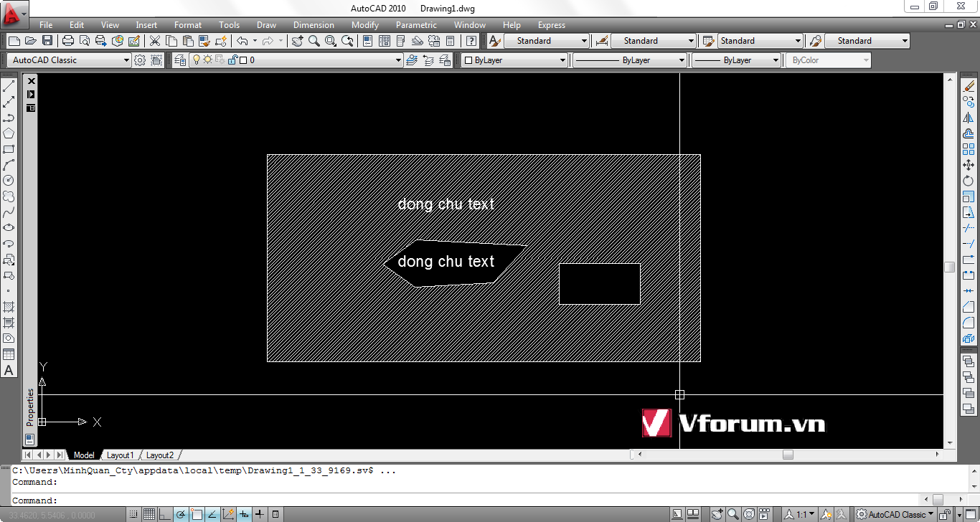Open the Parametric menu
Viewport: 980px width, 522px height.
tap(416, 25)
